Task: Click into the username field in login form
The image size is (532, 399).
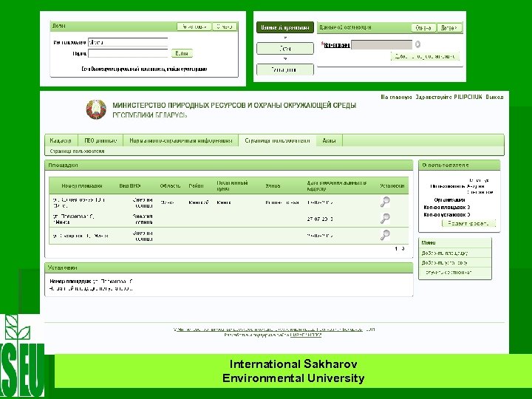Action: (128, 42)
